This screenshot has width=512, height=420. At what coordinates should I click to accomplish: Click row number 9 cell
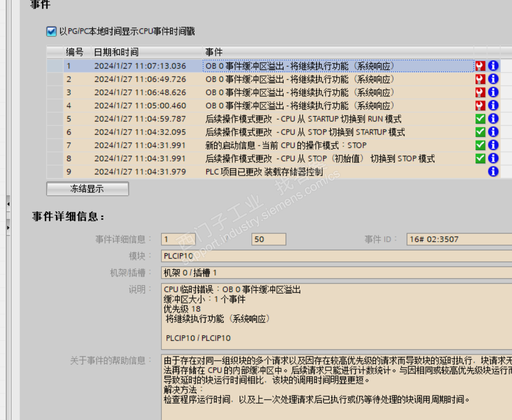click(77, 172)
